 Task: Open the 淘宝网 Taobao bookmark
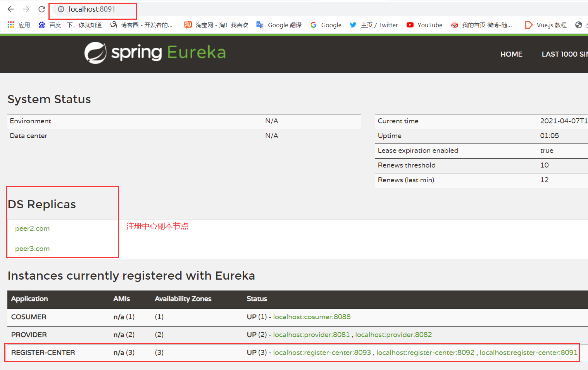tap(216, 24)
